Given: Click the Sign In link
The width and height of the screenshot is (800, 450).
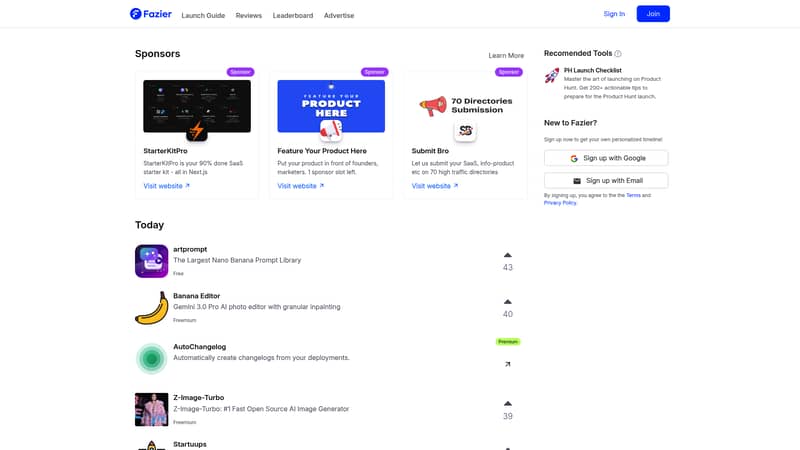Looking at the screenshot, I should (x=614, y=14).
